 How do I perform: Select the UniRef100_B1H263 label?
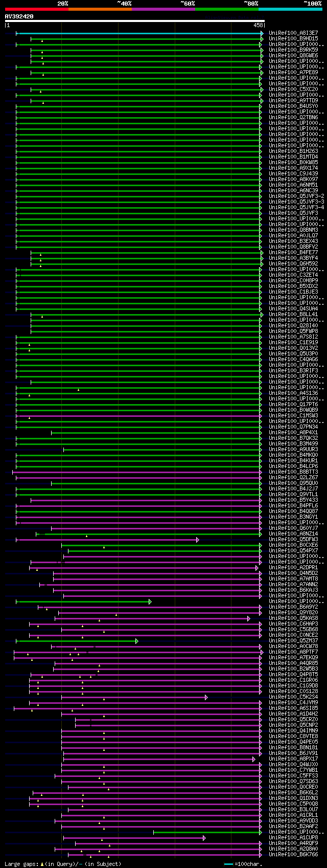[x=293, y=151]
